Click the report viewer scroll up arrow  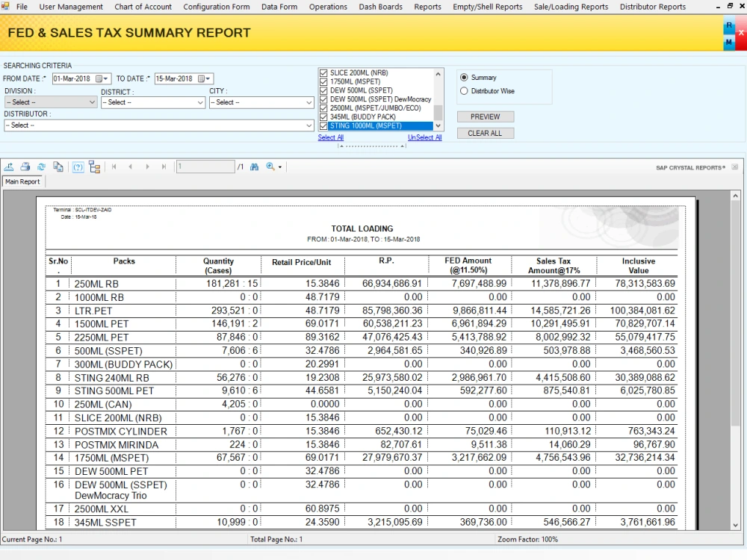click(735, 196)
